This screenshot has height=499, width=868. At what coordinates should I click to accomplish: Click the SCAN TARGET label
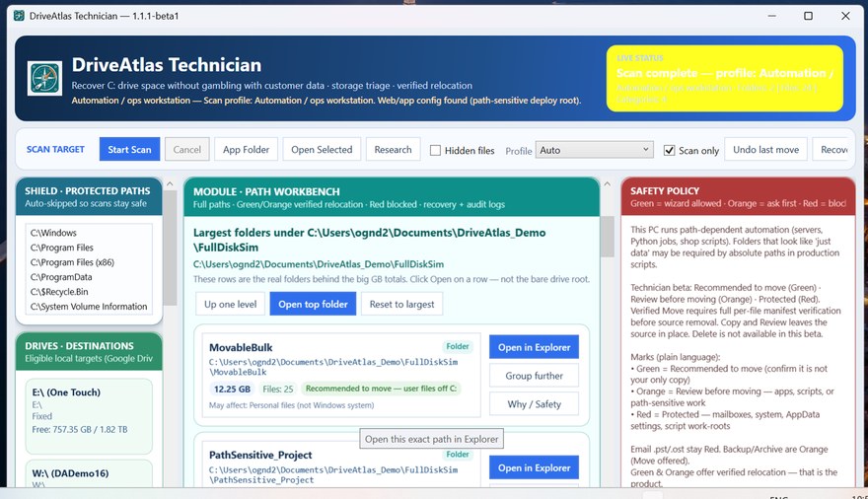point(55,149)
